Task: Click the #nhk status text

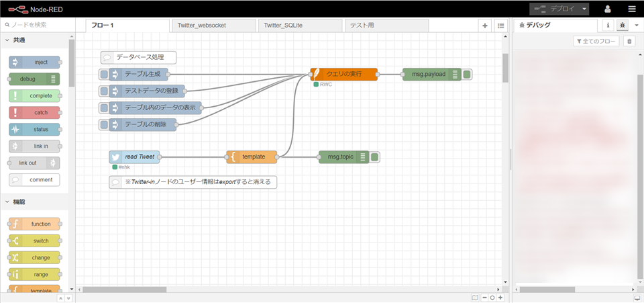Action: click(125, 167)
